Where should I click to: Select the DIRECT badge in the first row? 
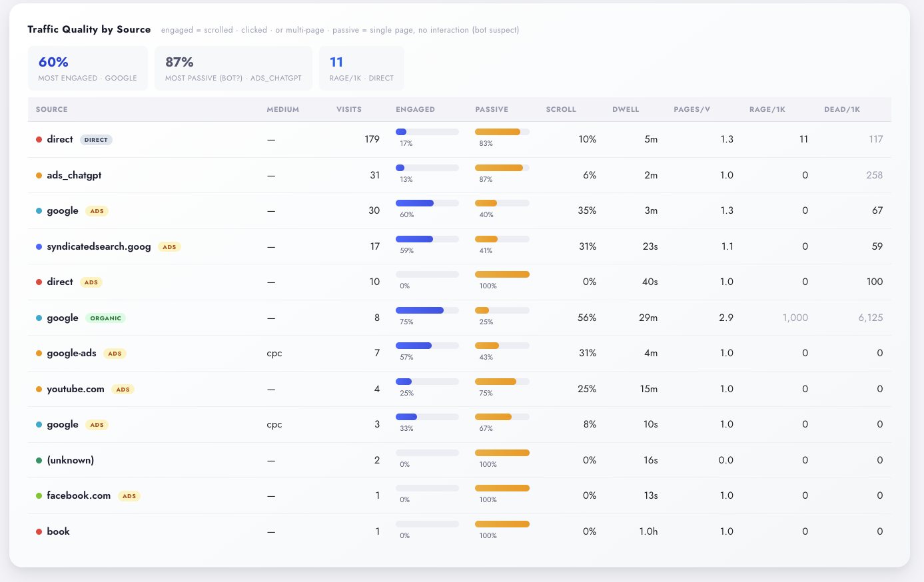point(96,140)
